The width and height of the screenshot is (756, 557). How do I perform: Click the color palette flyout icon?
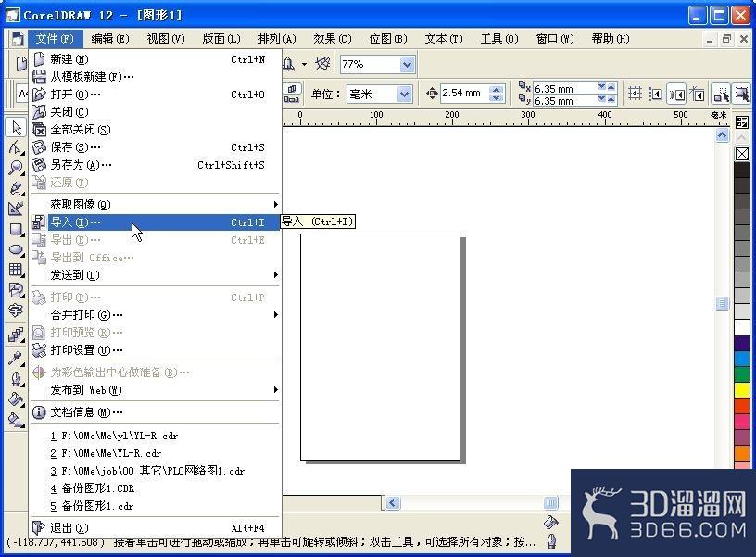tap(742, 122)
